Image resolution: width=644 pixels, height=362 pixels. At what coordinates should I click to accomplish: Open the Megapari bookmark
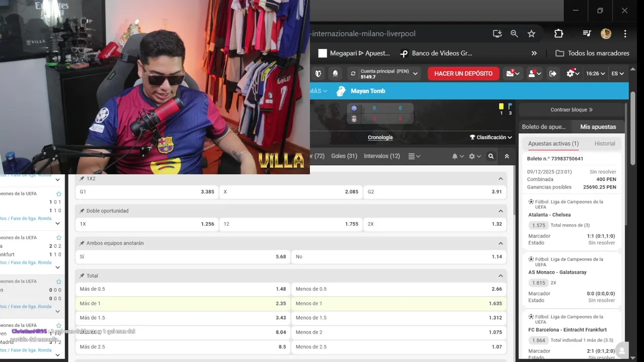[354, 53]
